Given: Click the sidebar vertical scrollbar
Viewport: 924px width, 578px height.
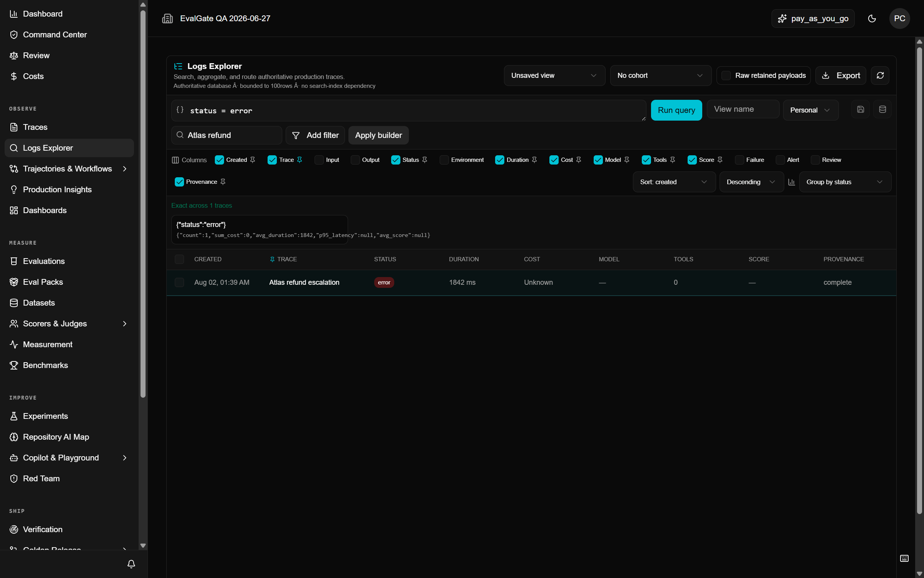Looking at the screenshot, I should click(143, 203).
